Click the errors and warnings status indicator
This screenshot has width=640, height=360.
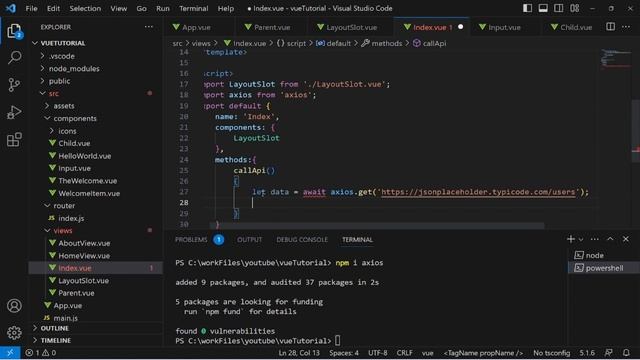[x=40, y=353]
